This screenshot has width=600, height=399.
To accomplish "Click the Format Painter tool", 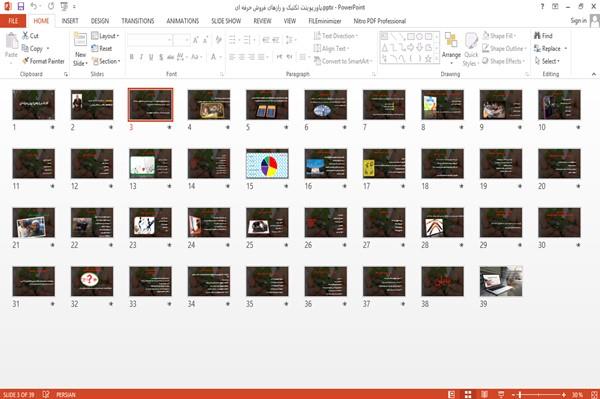I will tap(43, 61).
